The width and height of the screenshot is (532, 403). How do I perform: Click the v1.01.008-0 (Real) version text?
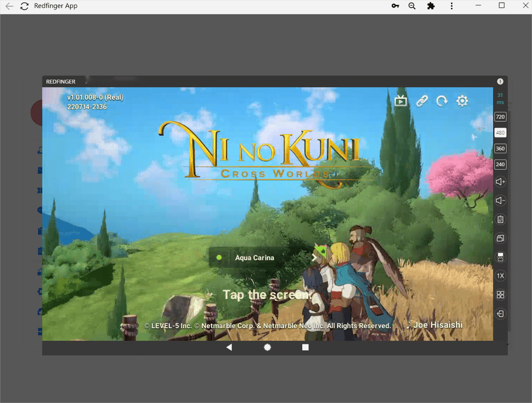click(95, 97)
